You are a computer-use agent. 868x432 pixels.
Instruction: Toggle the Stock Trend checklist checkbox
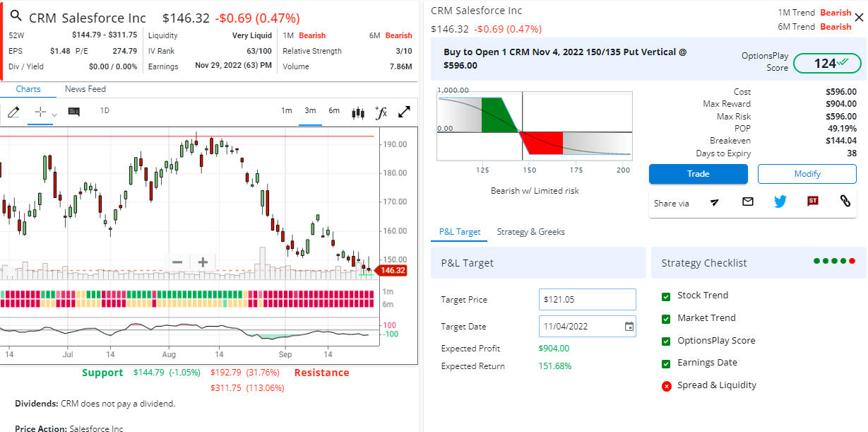(666, 296)
